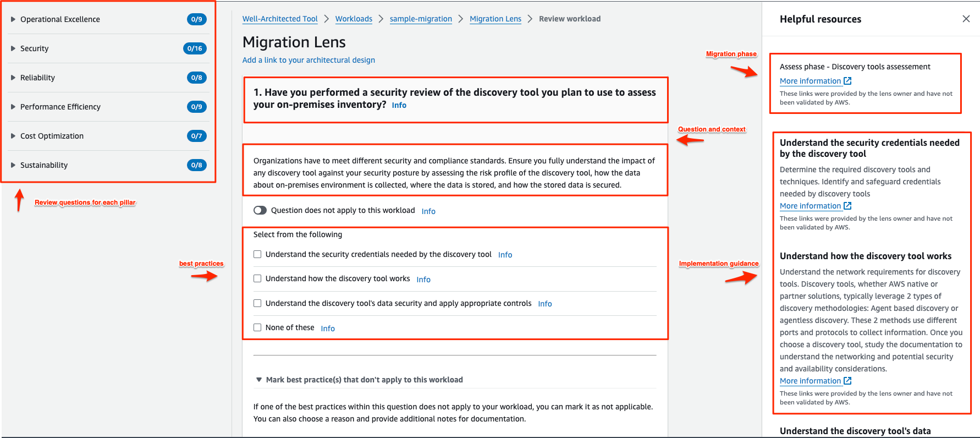This screenshot has height=438, width=980.
Task: Click 'Select from the following' label
Action: 298,234
